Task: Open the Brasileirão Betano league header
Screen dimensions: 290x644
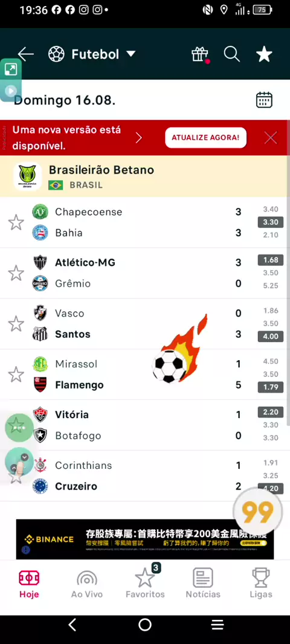Action: [145, 176]
